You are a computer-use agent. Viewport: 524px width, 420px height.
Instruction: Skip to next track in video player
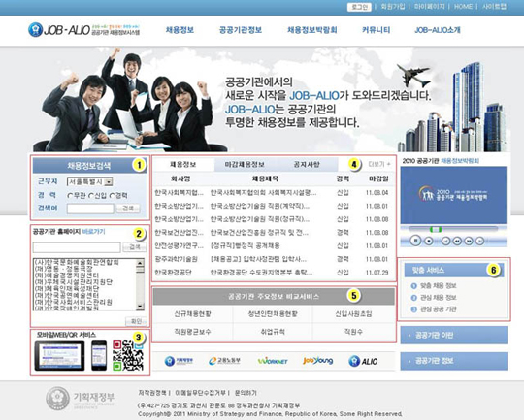(x=480, y=241)
